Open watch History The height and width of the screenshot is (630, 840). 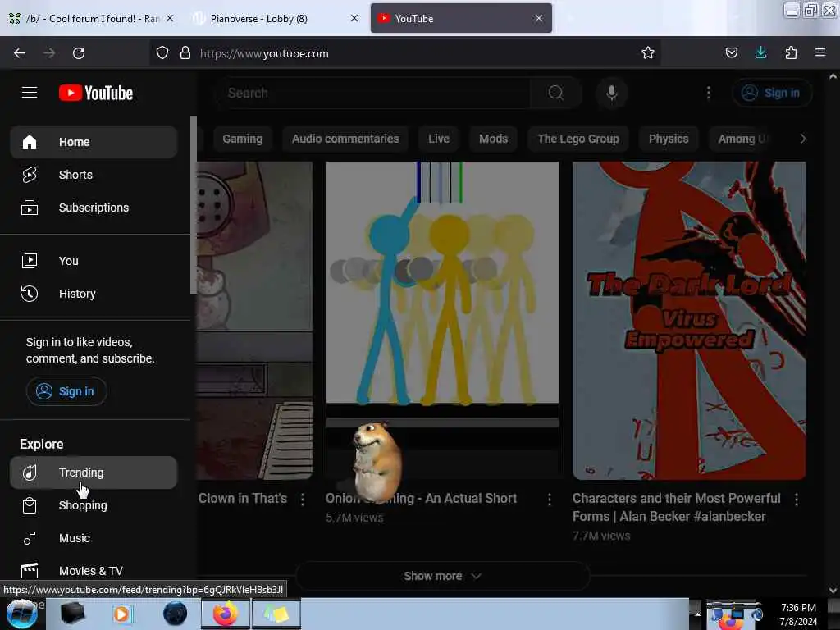point(94,294)
